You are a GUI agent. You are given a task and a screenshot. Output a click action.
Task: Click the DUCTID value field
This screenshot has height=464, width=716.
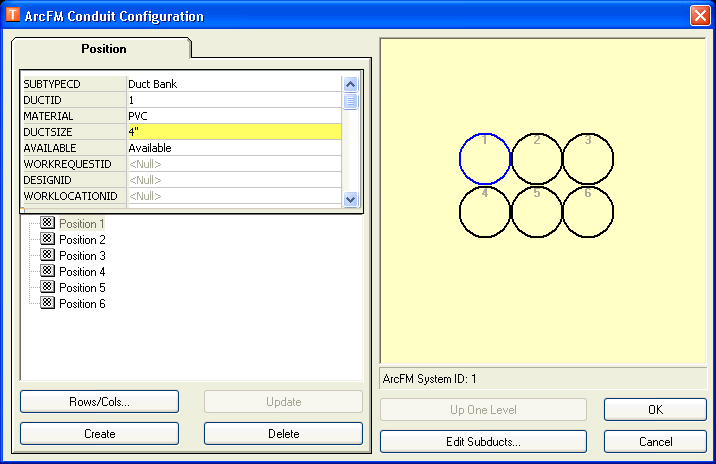(x=234, y=100)
